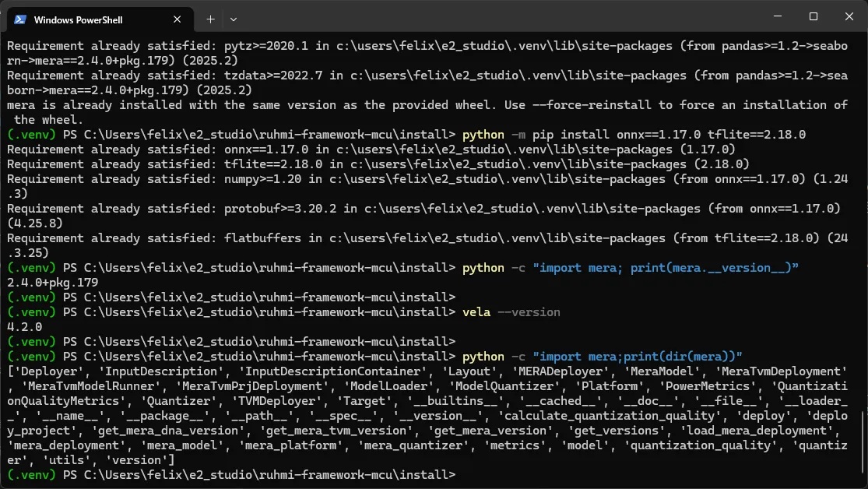Open a new tab with the plus button
Screen dimensions: 868x489
210,19
